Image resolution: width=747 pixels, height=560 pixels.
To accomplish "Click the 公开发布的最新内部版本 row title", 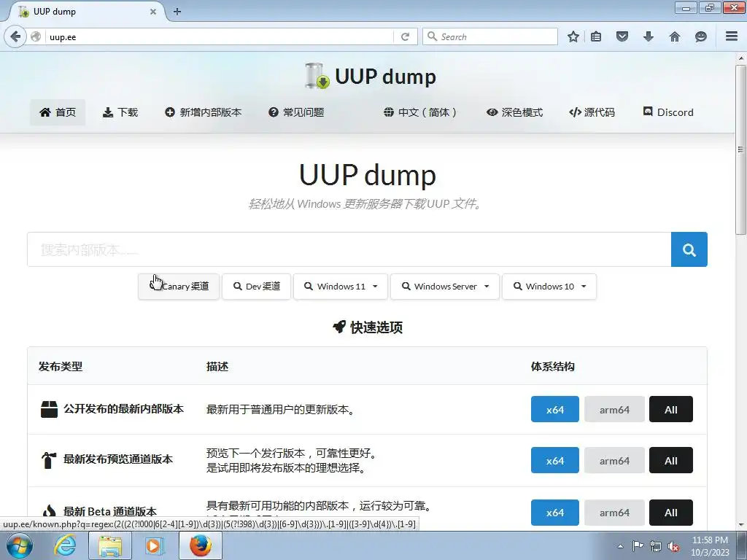I will coord(123,409).
